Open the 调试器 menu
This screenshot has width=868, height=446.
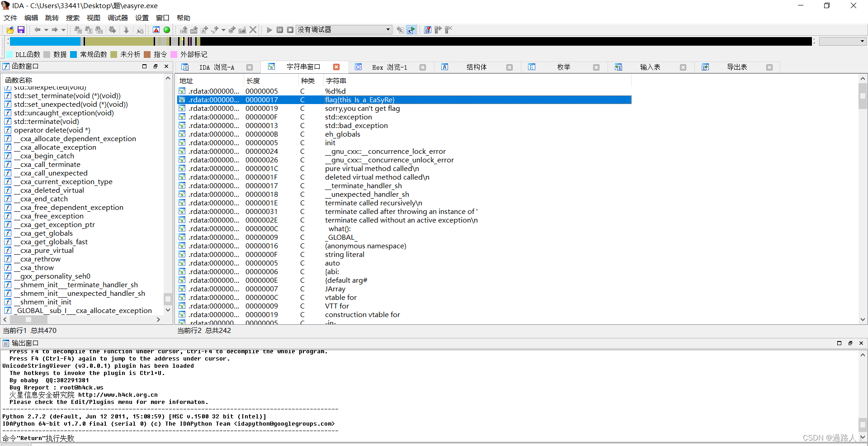(x=117, y=18)
